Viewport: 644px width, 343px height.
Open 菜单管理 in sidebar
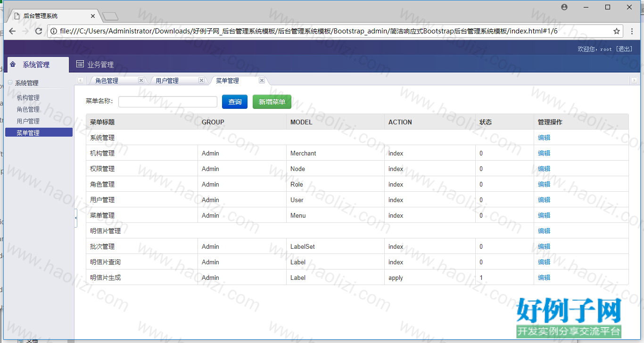[x=39, y=132]
